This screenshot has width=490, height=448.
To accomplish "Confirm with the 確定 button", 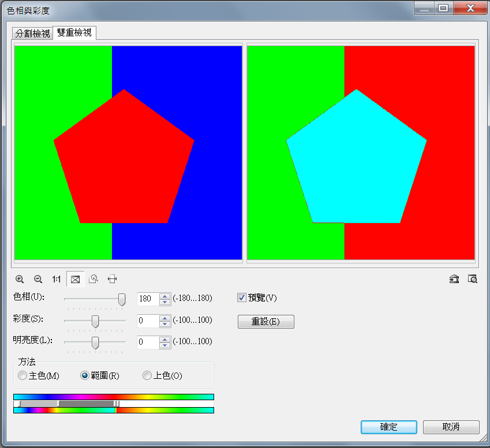I will tap(389, 427).
